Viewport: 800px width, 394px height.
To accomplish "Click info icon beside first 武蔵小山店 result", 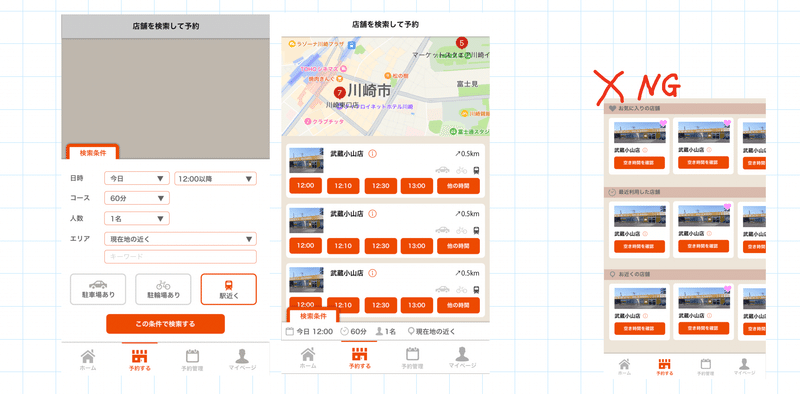I will point(372,154).
